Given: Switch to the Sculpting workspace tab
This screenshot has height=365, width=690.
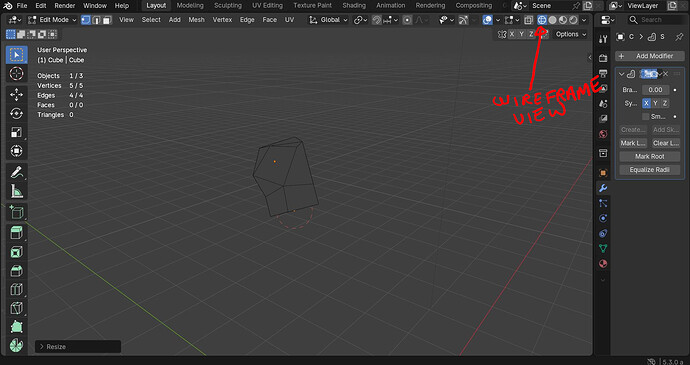Looking at the screenshot, I should point(228,6).
